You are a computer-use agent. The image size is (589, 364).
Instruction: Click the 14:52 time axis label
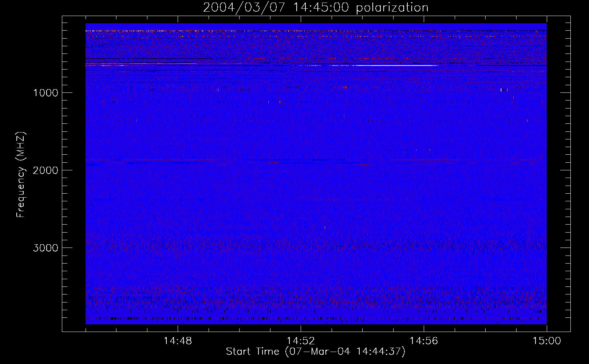tap(301, 341)
